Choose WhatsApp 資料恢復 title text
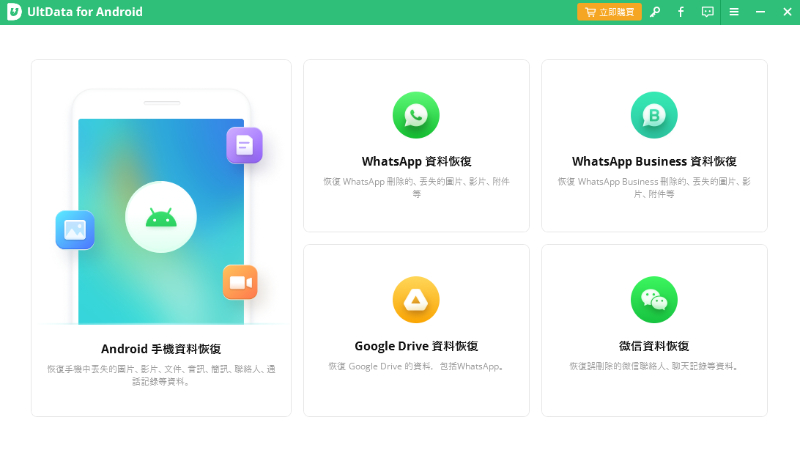The width and height of the screenshot is (800, 450). point(416,161)
